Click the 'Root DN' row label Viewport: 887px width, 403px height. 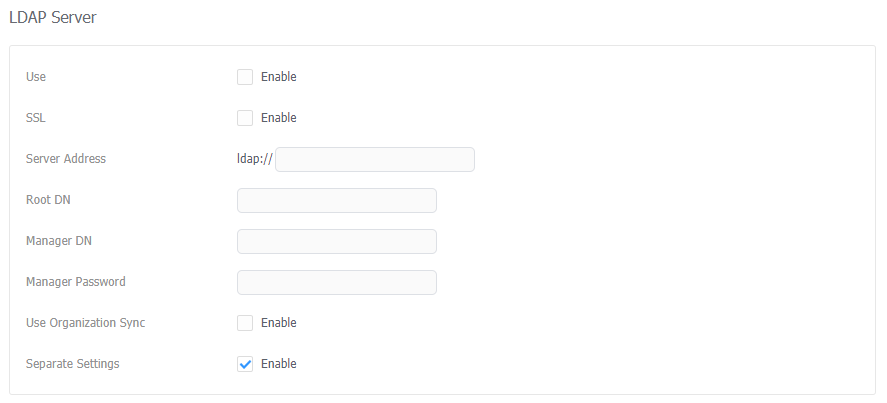coord(48,200)
